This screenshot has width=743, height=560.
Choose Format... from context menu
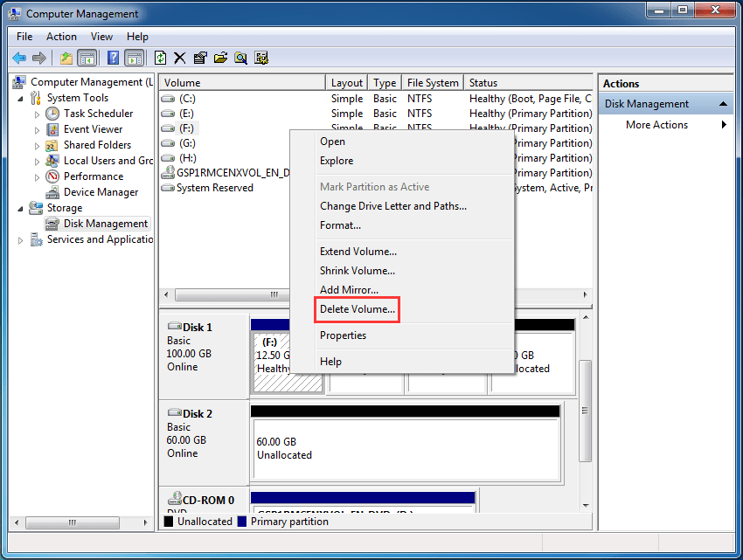pos(340,225)
